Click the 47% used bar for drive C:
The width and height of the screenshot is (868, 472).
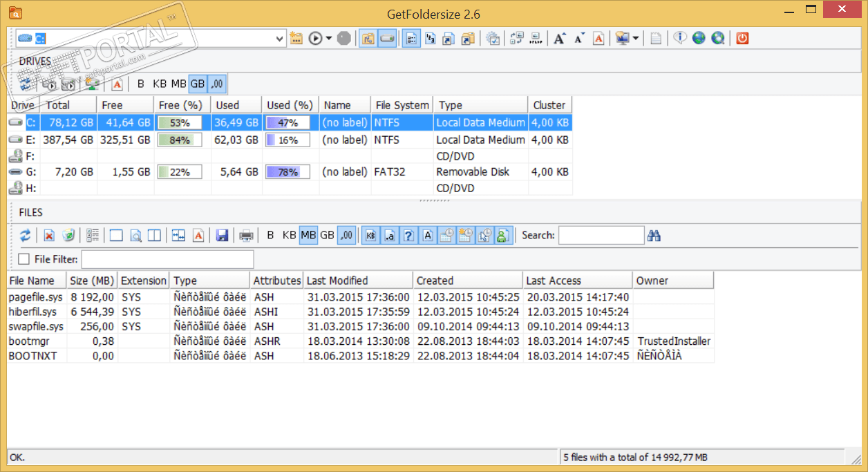(x=287, y=122)
